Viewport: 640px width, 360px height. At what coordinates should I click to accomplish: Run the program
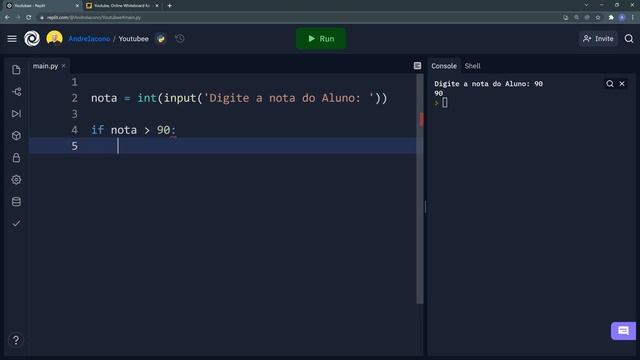click(321, 39)
